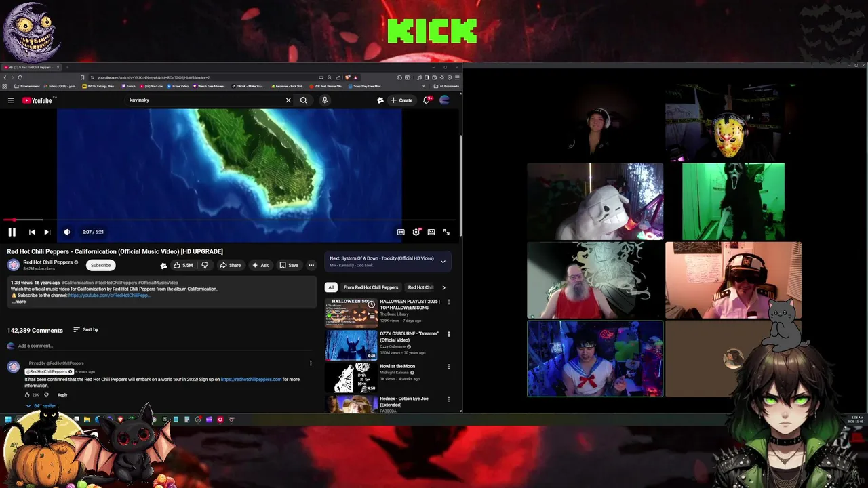Open Windows Start button

click(x=8, y=420)
